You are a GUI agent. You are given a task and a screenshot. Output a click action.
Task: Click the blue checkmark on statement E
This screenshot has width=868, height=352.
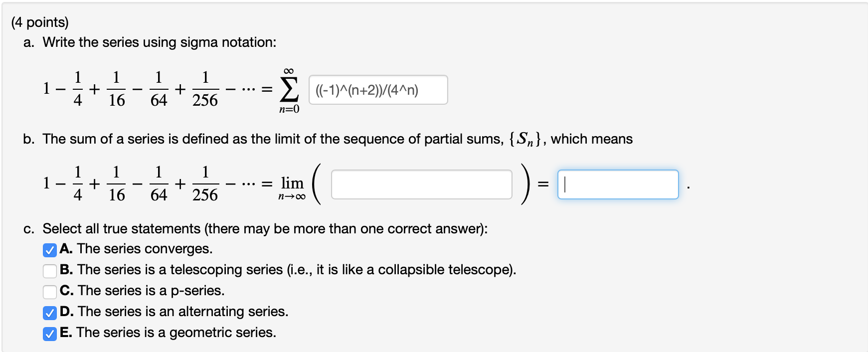(x=50, y=335)
